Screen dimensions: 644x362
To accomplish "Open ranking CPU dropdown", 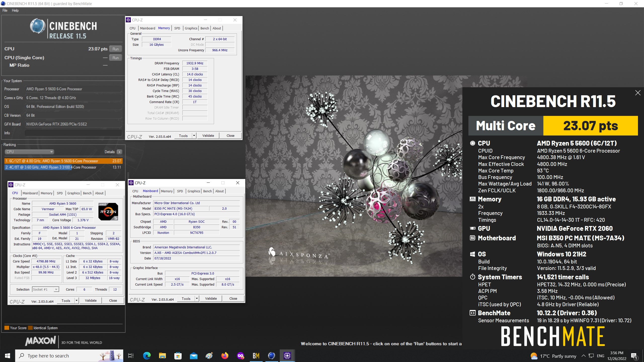I will click(x=29, y=152).
